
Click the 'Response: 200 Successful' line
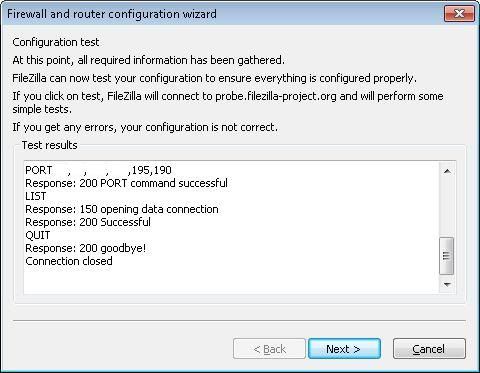tap(88, 222)
